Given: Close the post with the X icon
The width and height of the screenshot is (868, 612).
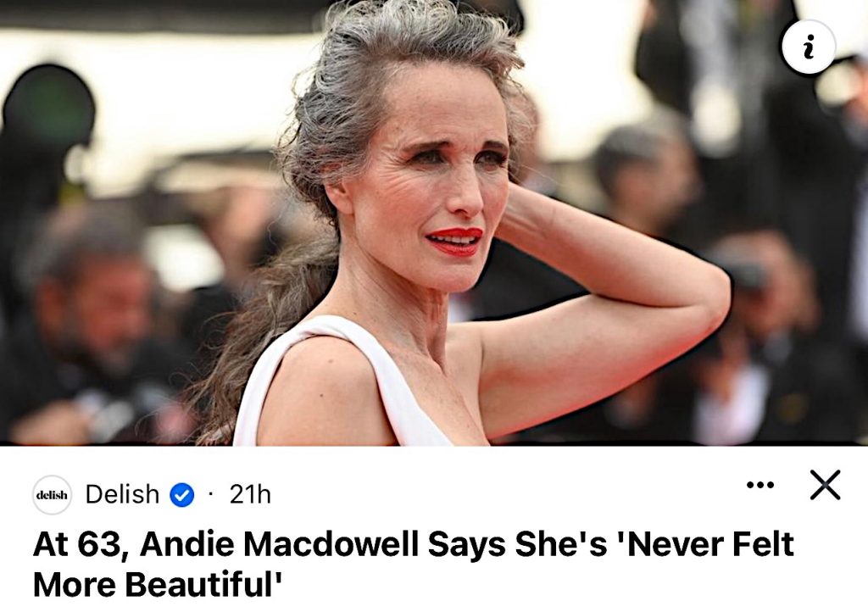Looking at the screenshot, I should (825, 485).
